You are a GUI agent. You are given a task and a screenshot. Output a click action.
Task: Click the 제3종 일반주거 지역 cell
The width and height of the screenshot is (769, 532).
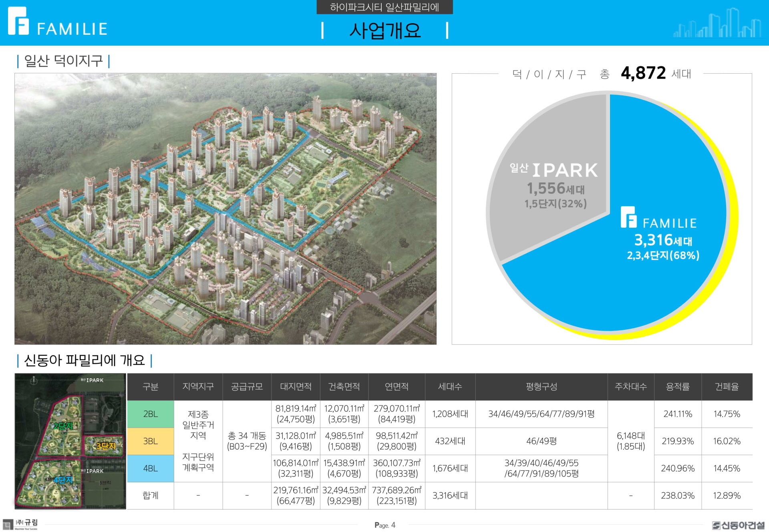pyautogui.click(x=198, y=425)
